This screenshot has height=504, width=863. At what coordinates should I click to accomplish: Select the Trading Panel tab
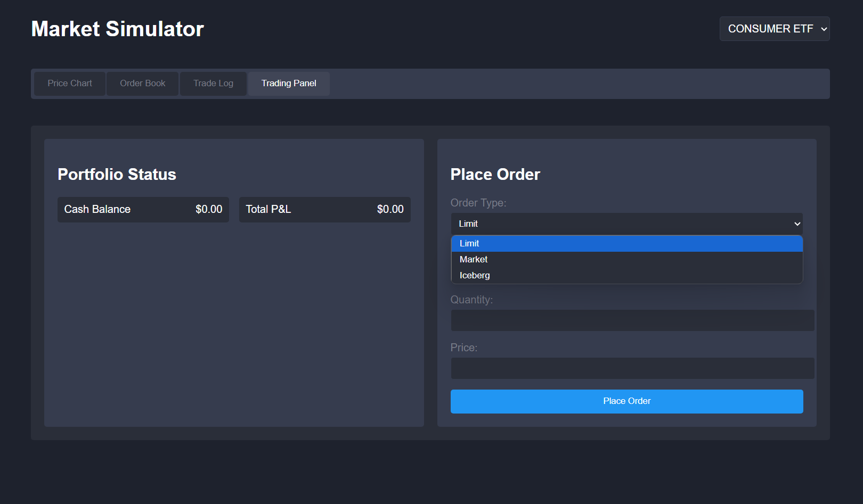coord(289,84)
